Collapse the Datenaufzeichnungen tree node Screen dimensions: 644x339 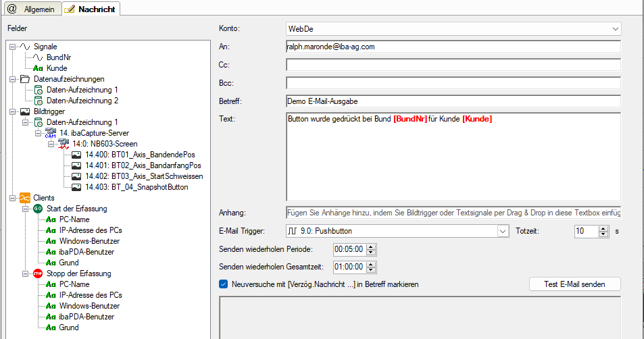(x=13, y=79)
